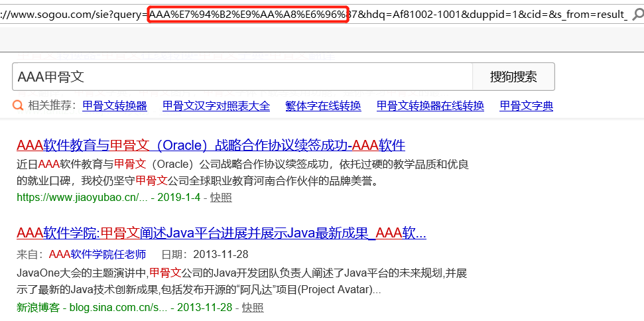Image resolution: width=644 pixels, height=321 pixels.
Task: Open cached 快照 of jiaoyubao.cn result
Action: coord(221,198)
